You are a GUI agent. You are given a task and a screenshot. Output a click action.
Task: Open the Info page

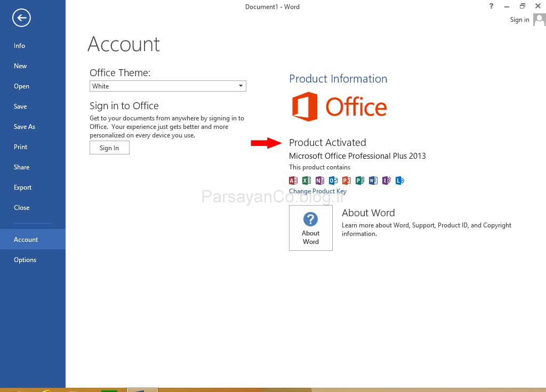[x=33, y=46]
